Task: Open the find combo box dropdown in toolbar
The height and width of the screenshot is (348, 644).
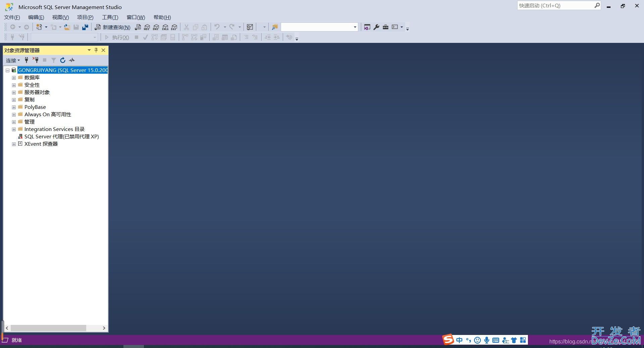Action: [355, 27]
